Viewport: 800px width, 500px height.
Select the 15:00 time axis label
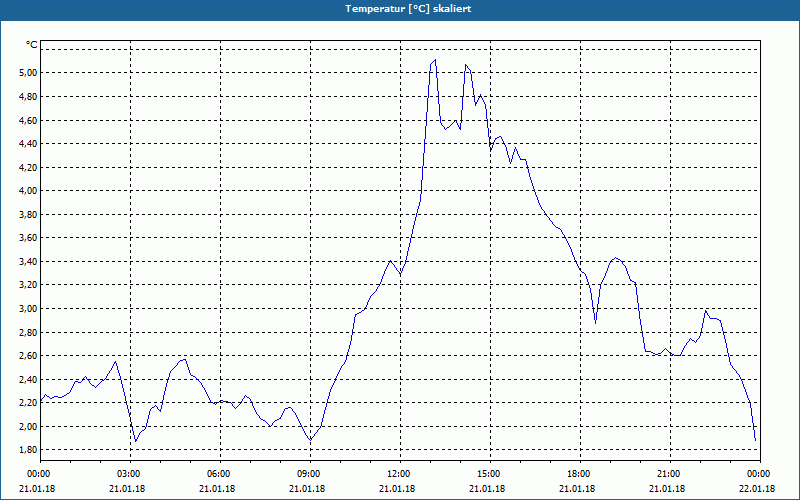(x=490, y=473)
